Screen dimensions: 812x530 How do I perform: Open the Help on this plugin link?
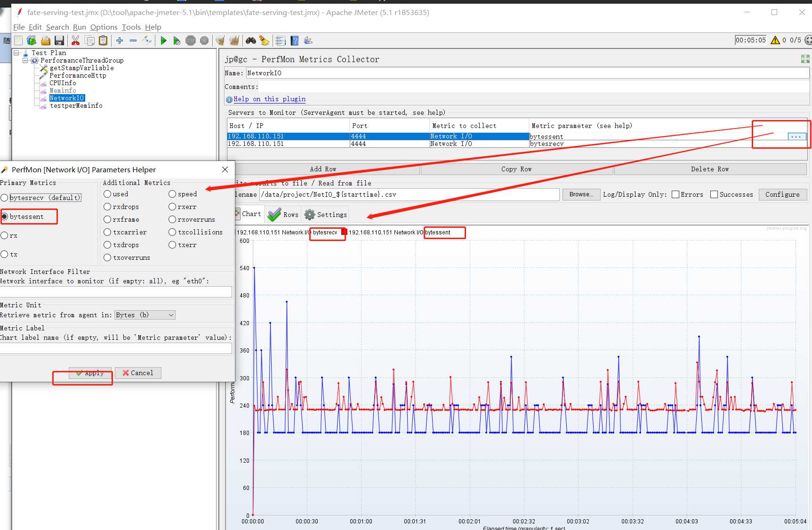pyautogui.click(x=270, y=99)
